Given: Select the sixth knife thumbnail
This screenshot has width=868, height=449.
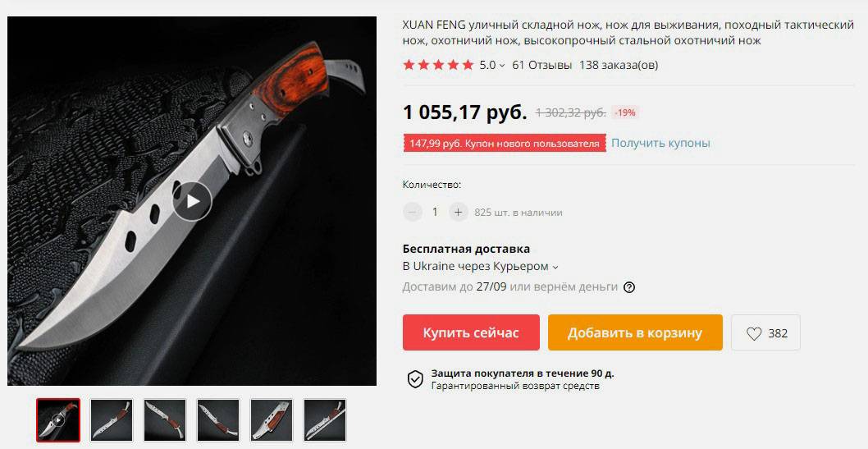Looking at the screenshot, I should point(325,420).
